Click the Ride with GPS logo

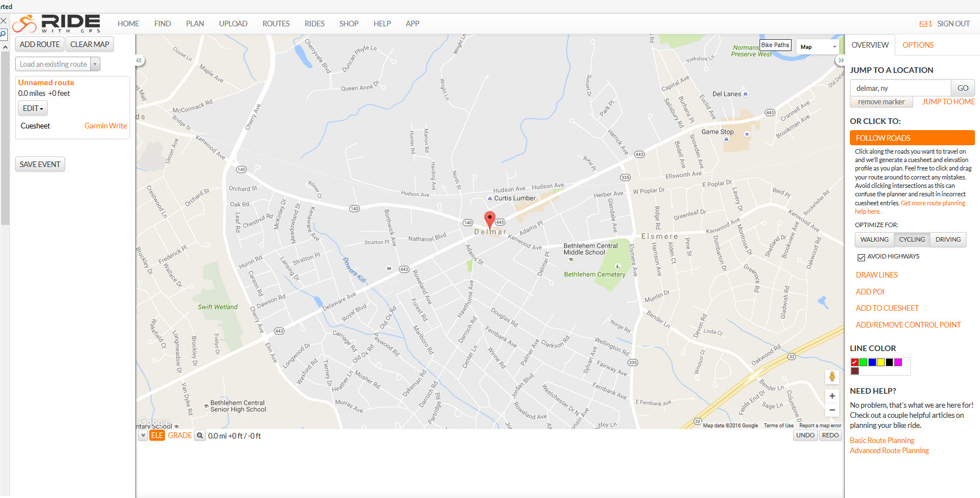57,24
